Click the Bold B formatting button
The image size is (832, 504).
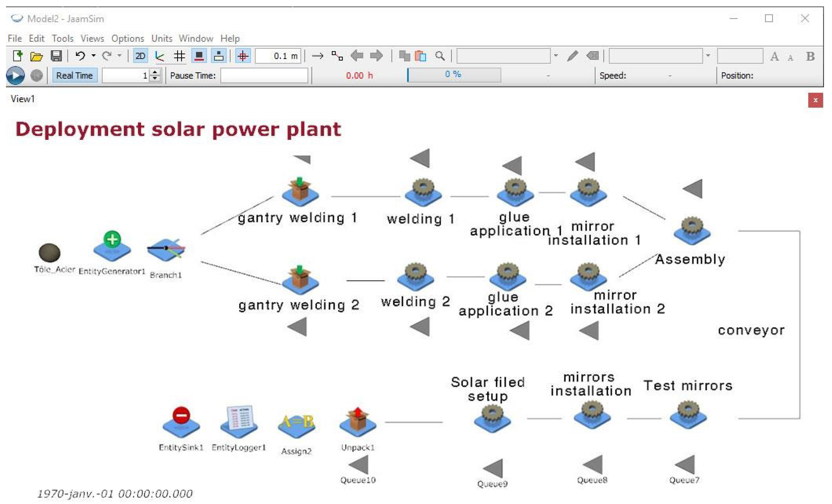[810, 56]
